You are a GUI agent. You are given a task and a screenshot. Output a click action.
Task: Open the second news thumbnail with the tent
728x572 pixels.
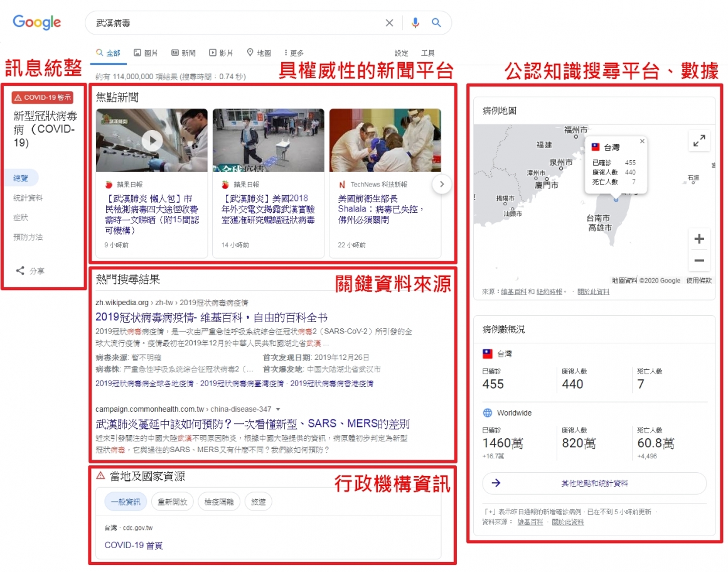click(269, 140)
